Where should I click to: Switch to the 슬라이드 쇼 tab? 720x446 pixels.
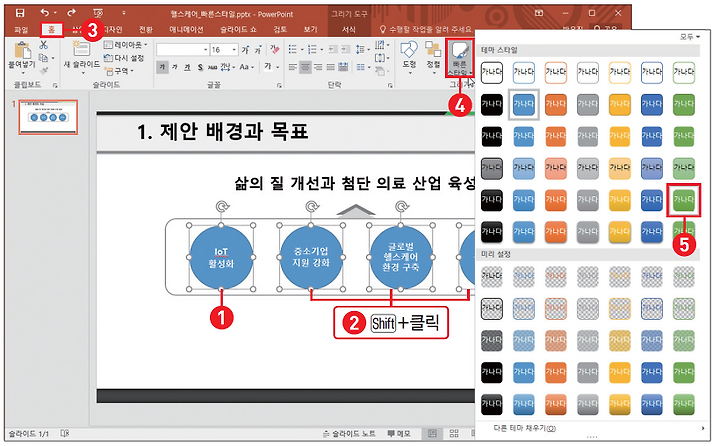(238, 29)
